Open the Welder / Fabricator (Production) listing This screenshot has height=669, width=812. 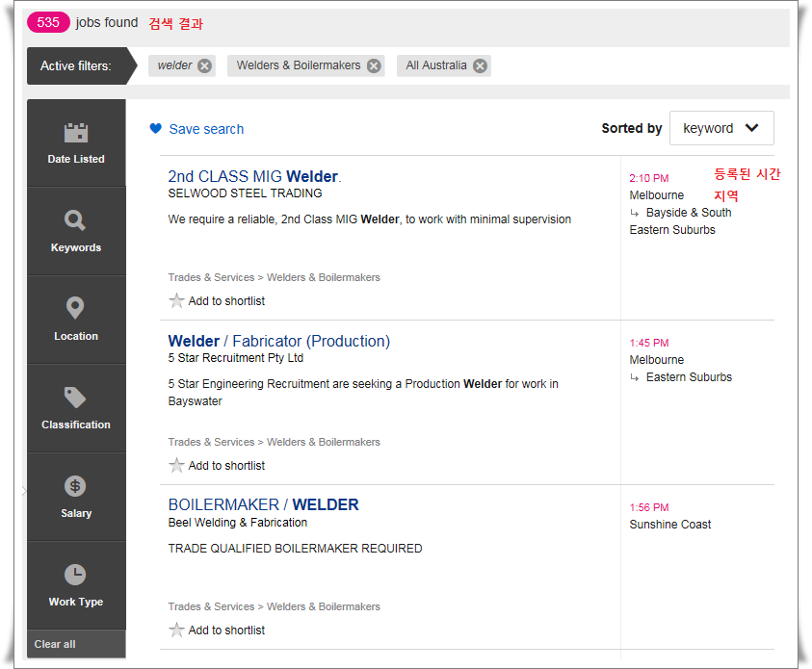279,341
